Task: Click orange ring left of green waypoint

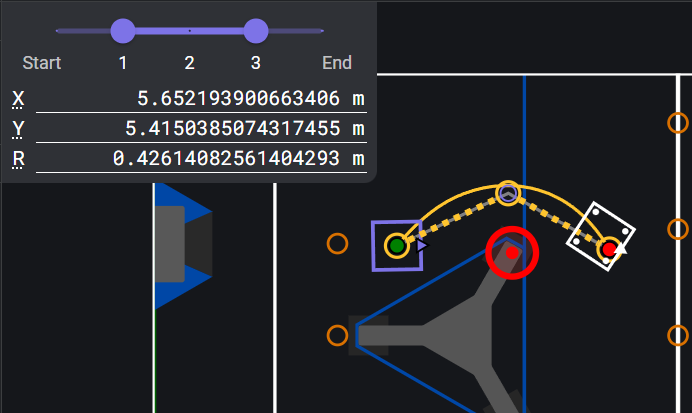Action: (x=337, y=244)
